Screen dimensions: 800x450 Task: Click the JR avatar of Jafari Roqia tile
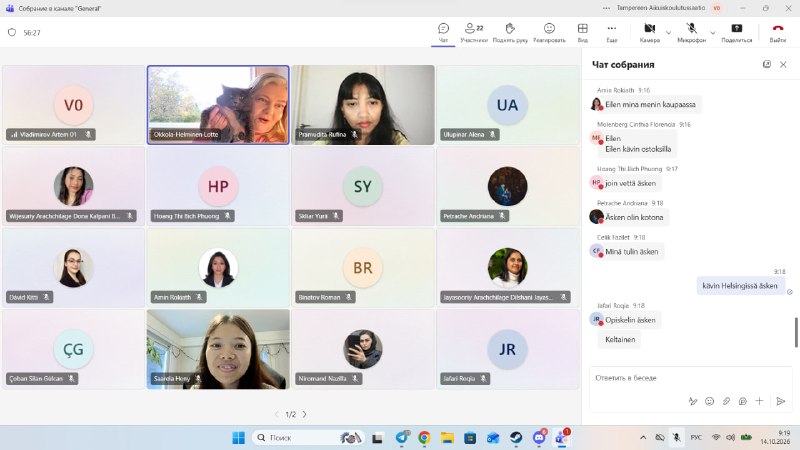(507, 349)
